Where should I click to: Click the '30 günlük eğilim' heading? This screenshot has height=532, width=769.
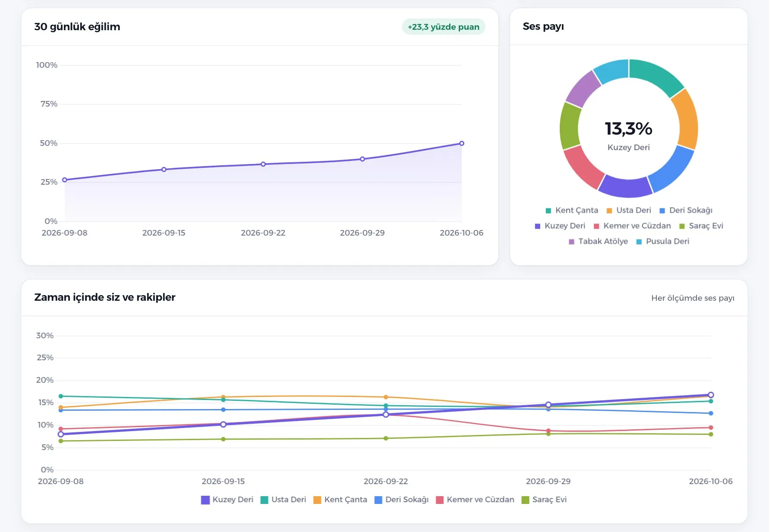(x=77, y=27)
